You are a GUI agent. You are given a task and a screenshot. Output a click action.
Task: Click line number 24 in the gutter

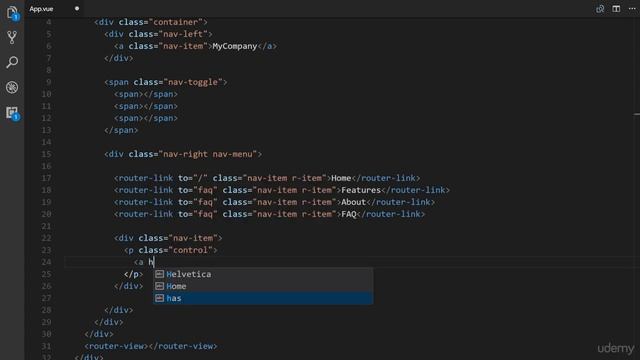[47, 262]
